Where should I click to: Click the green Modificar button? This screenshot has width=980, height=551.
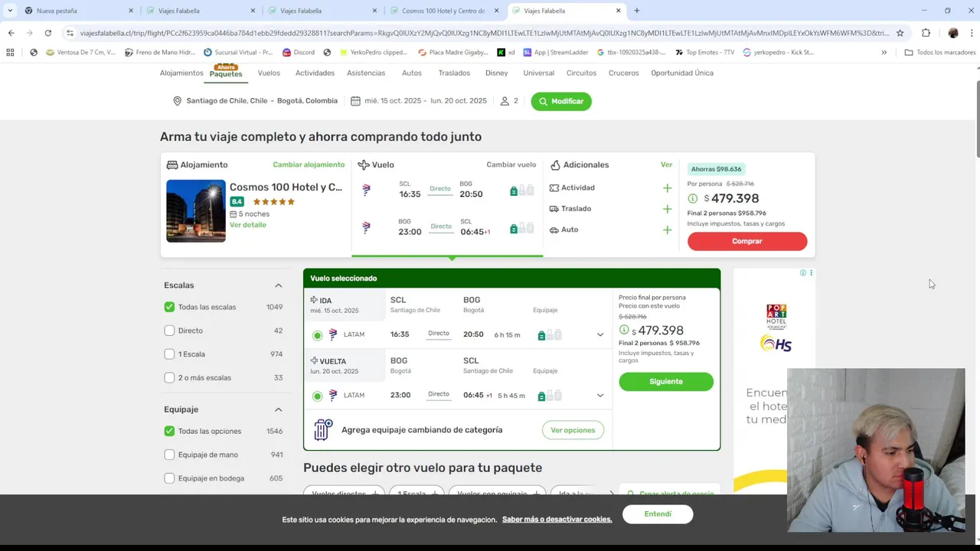[x=561, y=101]
